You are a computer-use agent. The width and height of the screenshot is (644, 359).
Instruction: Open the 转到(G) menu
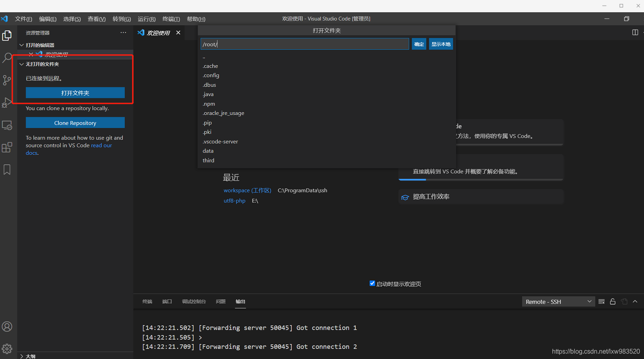pos(122,19)
